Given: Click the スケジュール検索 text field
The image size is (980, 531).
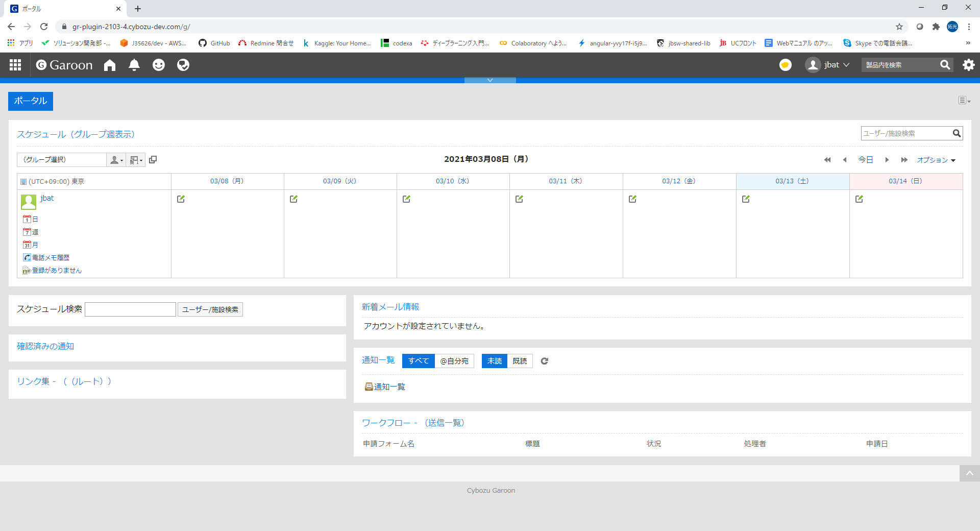Looking at the screenshot, I should (130, 309).
